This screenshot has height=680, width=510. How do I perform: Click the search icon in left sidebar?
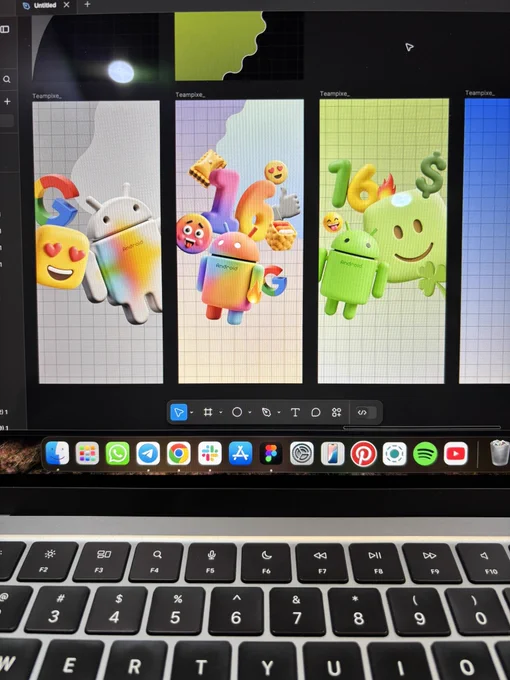point(7,79)
